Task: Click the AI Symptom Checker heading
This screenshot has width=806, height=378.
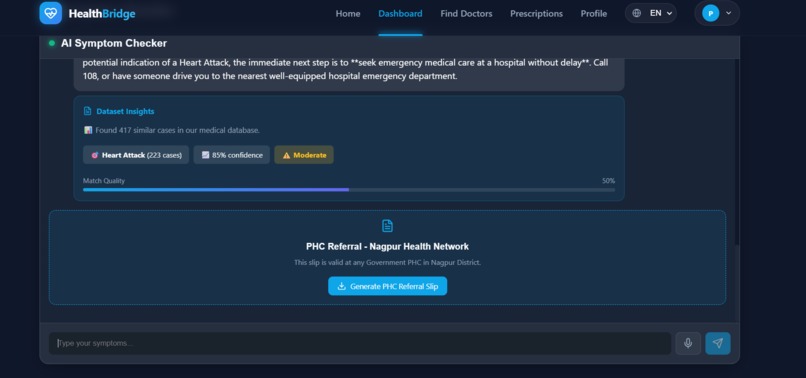Action: 114,43
